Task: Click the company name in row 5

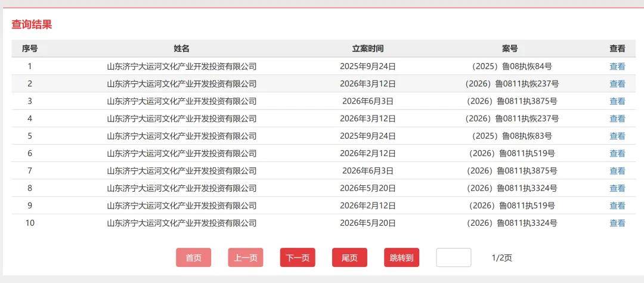Action: [181, 136]
